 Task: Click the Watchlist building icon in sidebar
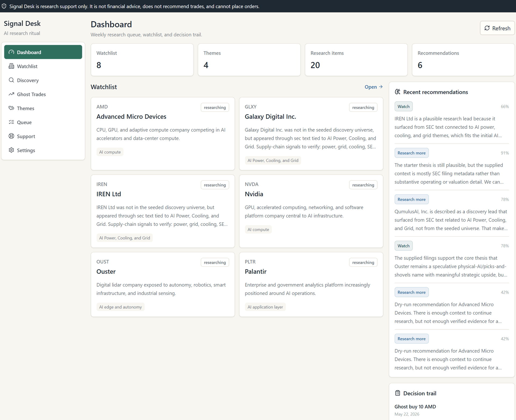coord(11,66)
